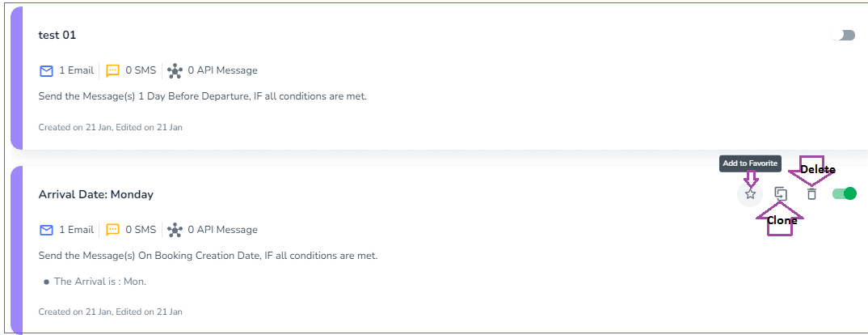Click the 0 API Message text in test 01
Viewport: 868px width, 335px height.
(x=222, y=70)
